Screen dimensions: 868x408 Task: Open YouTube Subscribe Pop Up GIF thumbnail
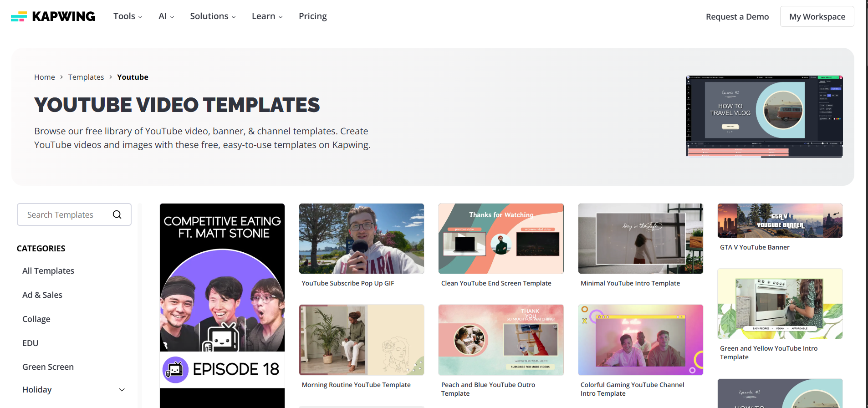(x=362, y=239)
